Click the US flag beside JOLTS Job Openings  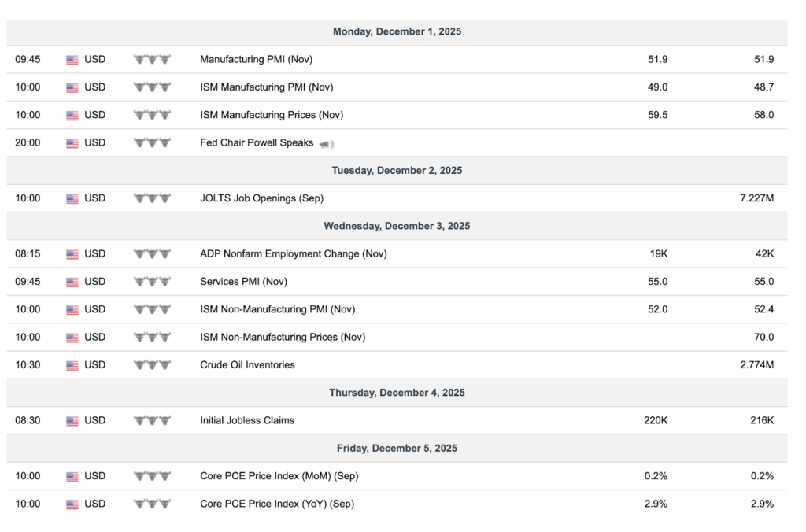(x=72, y=198)
